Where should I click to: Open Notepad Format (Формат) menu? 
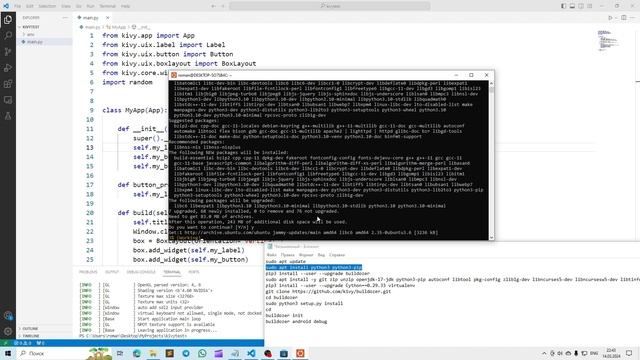tap(306, 255)
